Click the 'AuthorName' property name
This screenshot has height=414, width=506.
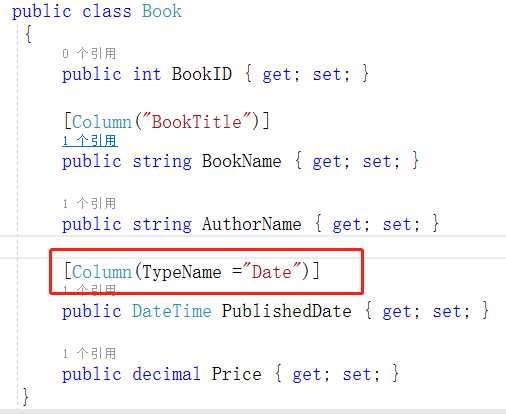pyautogui.click(x=252, y=224)
